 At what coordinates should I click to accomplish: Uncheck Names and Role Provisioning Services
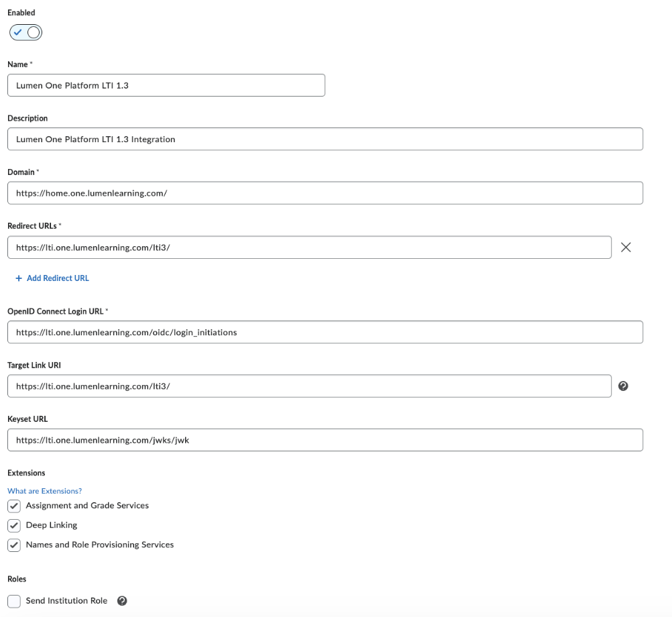(14, 545)
